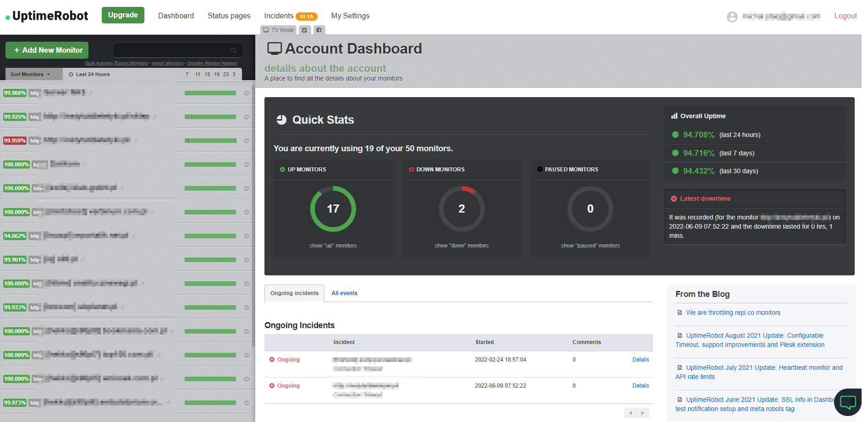868x422 pixels.
Task: Click the 94.432% last 30 days uptime
Action: click(698, 171)
